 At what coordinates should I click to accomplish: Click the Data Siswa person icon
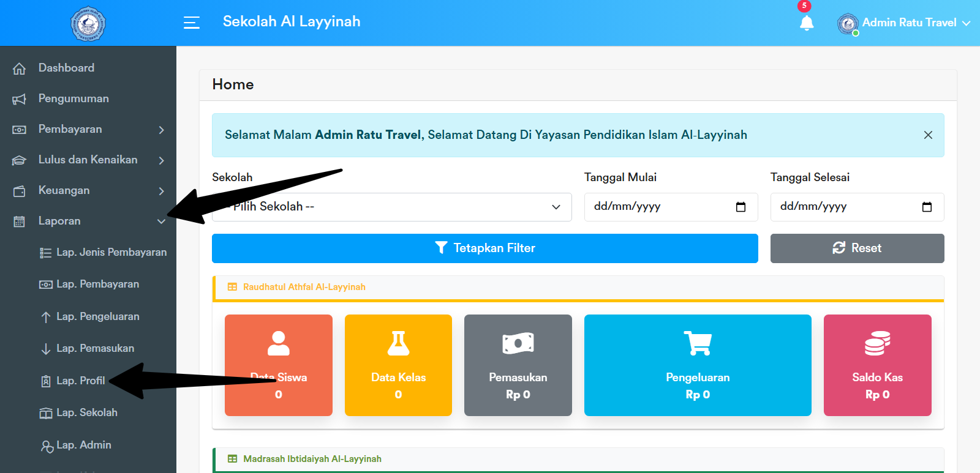click(279, 343)
